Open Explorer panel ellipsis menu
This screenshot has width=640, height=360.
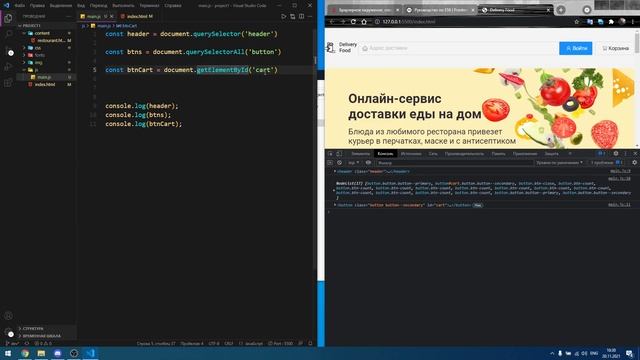(x=69, y=16)
